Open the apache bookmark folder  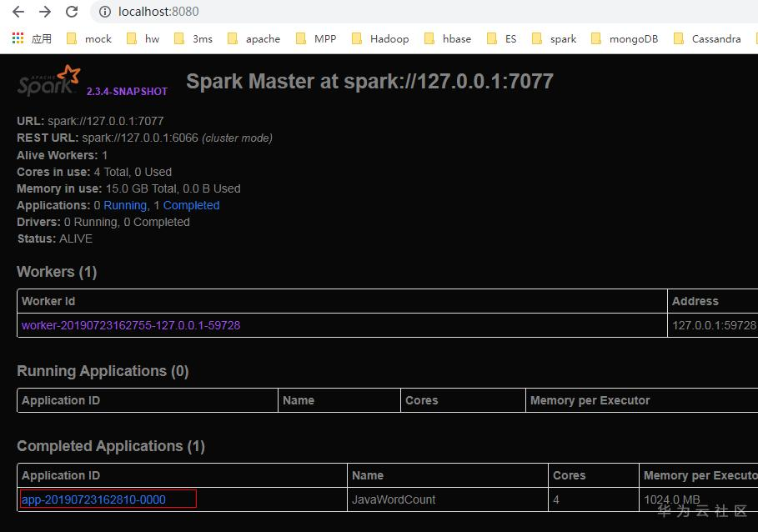[x=254, y=38]
